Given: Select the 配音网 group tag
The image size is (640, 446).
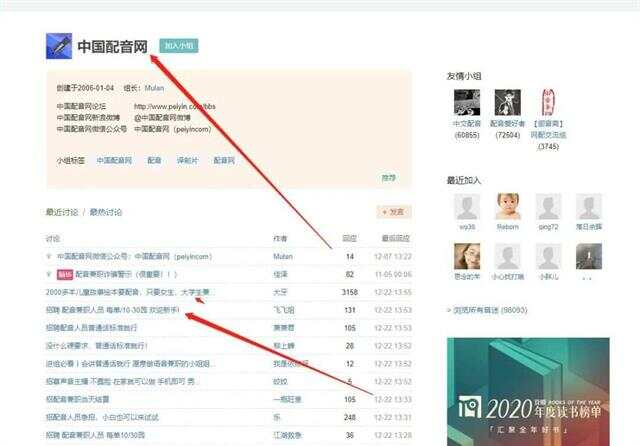Looking at the screenshot, I should 224,160.
